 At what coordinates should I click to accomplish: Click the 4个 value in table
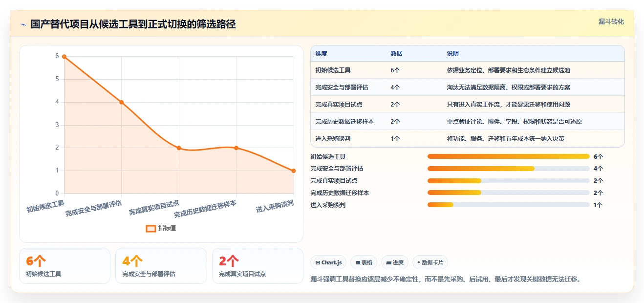pyautogui.click(x=395, y=87)
